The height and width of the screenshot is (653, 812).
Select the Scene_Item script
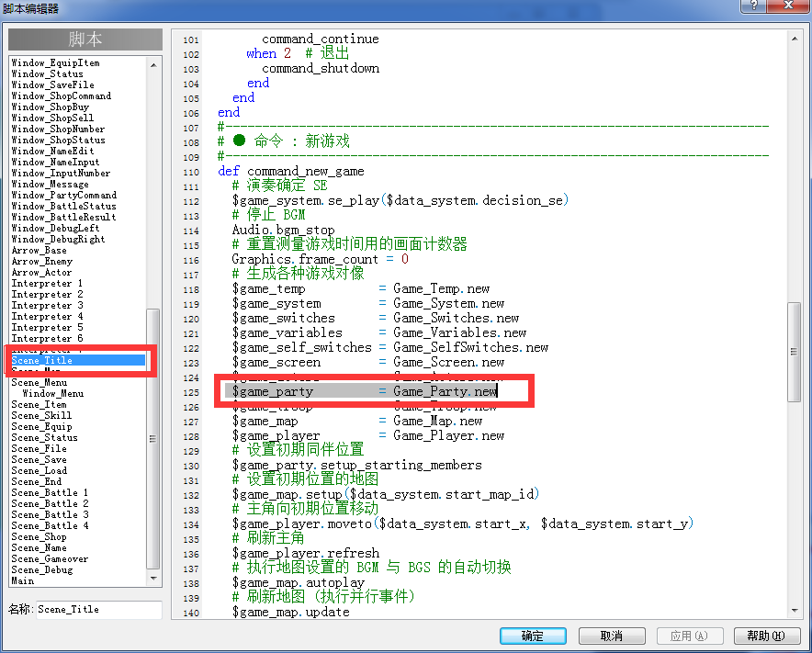click(x=39, y=404)
